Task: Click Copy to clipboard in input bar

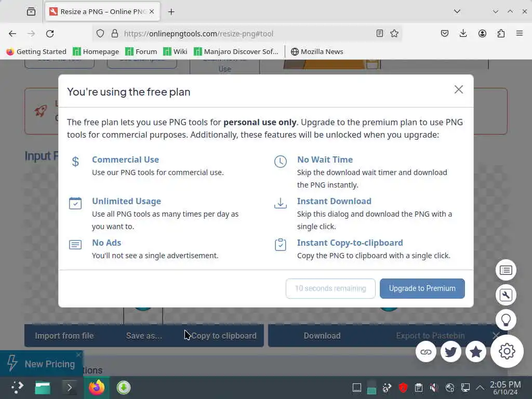Action: [x=224, y=336]
